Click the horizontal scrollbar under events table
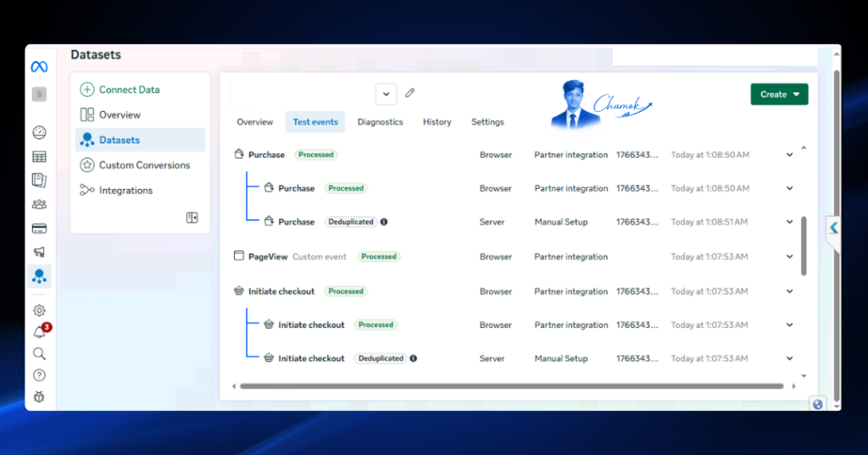868x455 pixels. pyautogui.click(x=511, y=386)
